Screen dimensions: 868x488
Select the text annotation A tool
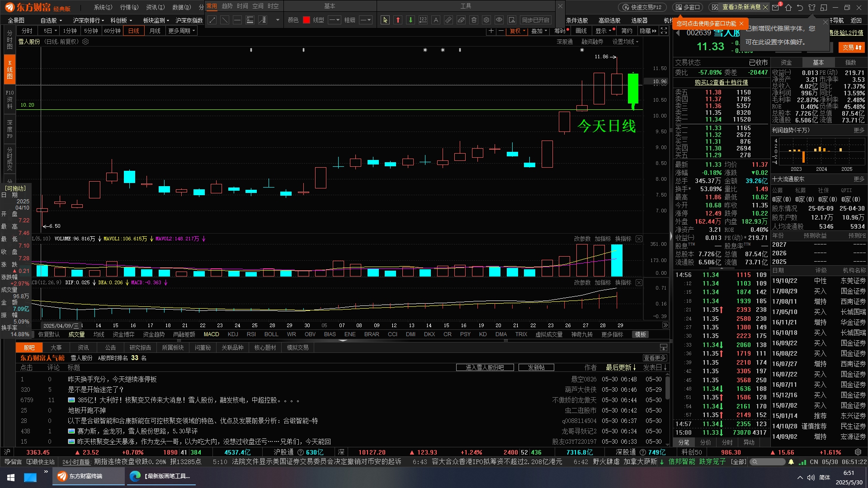point(436,20)
